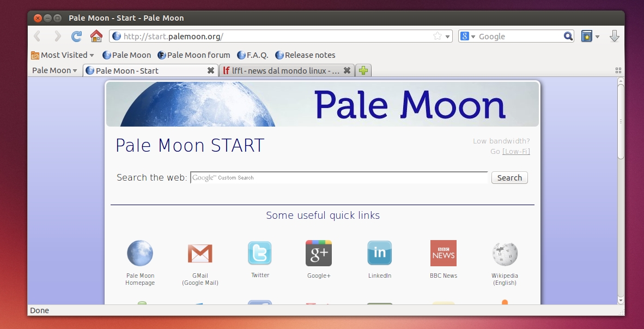Open the Most Visited bookmarks folder
Viewport: 644px width, 329px height.
[x=63, y=55]
